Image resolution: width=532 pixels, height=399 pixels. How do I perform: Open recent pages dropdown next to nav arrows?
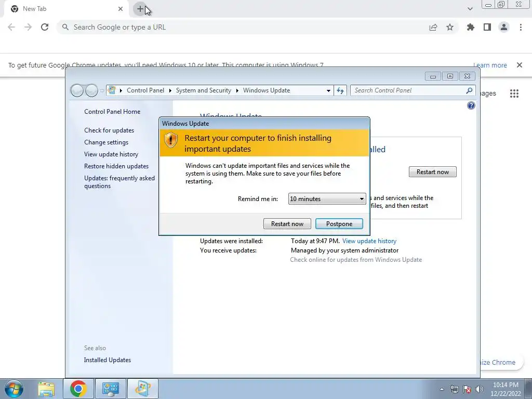[101, 90]
